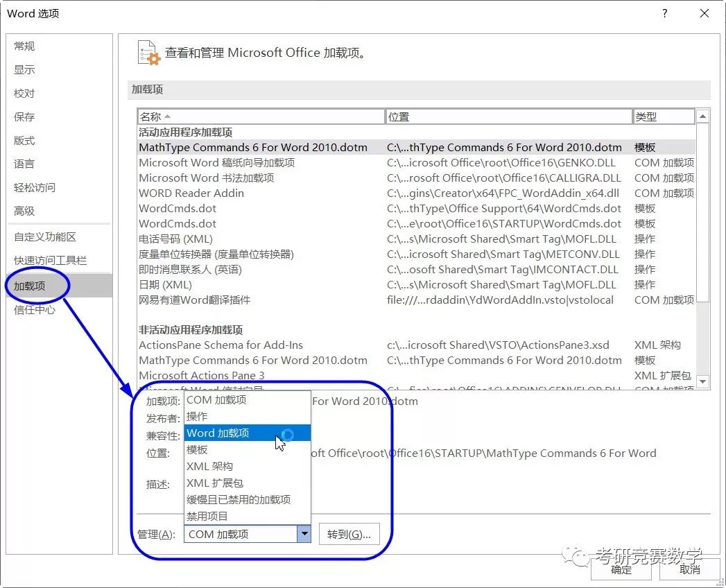Viewport: 726px width, 588px height.
Task: Click the scrollbar down arrow
Action: coord(702,381)
